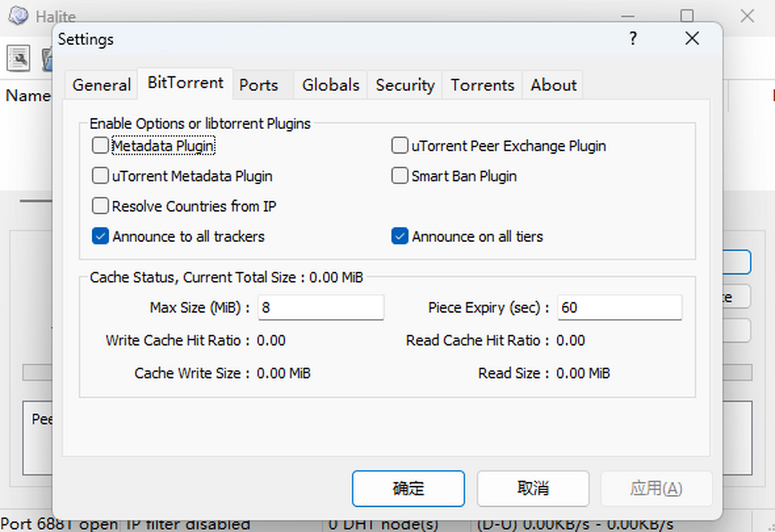Close the Settings dialog with X
Viewport: 775px width, 532px height.
point(692,39)
